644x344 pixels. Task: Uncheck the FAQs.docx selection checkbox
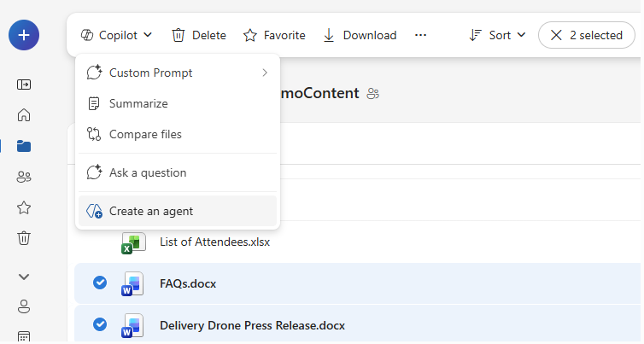pos(100,283)
